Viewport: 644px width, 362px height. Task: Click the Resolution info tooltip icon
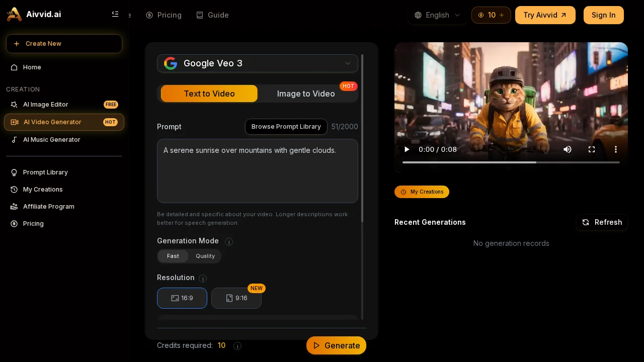(x=203, y=279)
